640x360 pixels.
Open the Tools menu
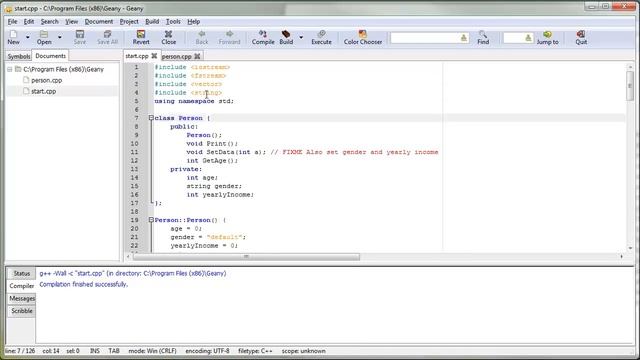point(173,21)
